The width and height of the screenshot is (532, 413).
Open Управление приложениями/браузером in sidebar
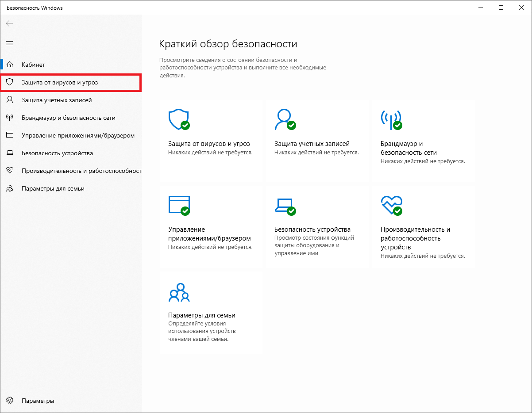tap(71, 135)
